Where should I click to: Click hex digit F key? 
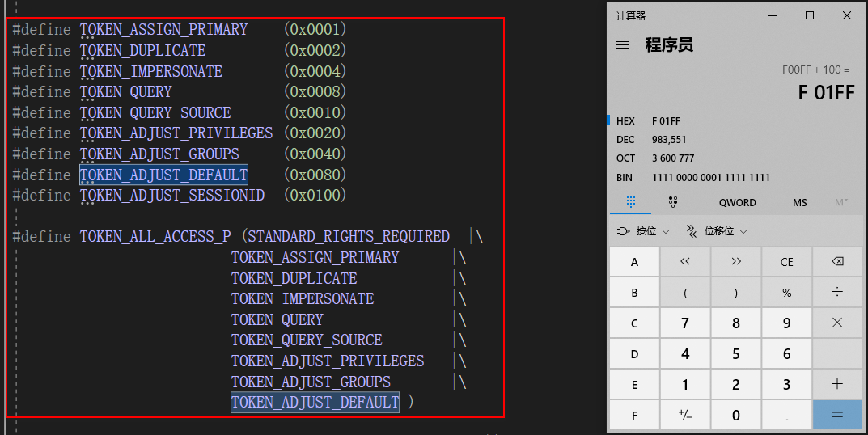pyautogui.click(x=634, y=415)
